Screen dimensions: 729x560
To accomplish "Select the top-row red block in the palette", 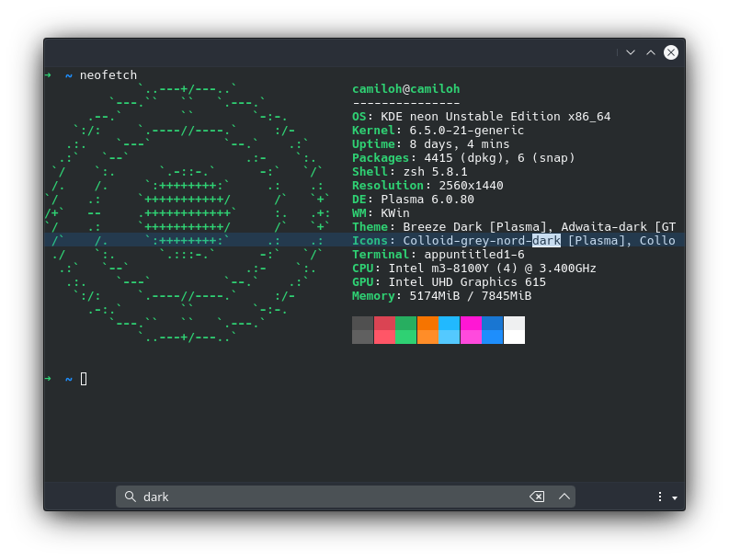I will 384,323.
